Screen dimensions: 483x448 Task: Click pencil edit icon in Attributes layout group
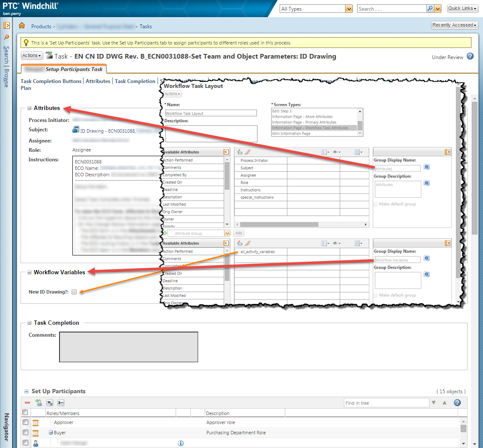(247, 152)
